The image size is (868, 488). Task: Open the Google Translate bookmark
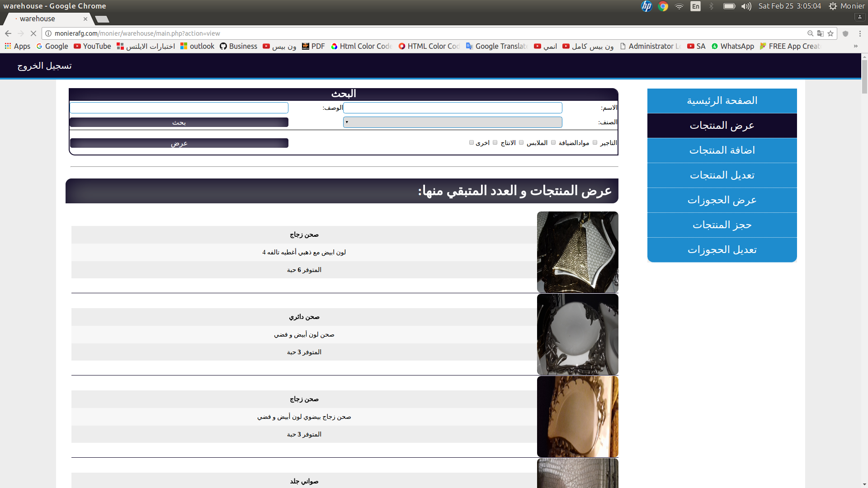point(497,46)
